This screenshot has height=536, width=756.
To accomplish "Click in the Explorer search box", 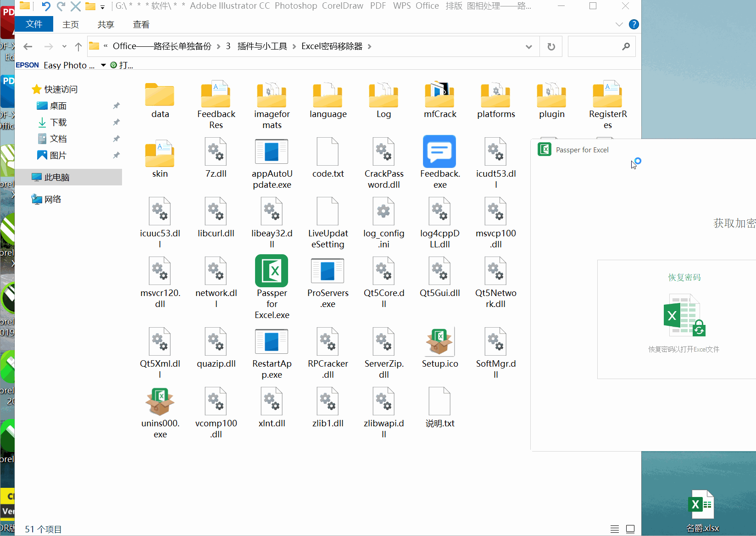I will [x=601, y=46].
